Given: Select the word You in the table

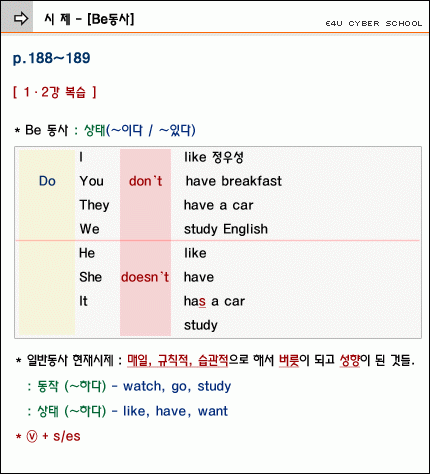Looking at the screenshot, I should point(92,181).
